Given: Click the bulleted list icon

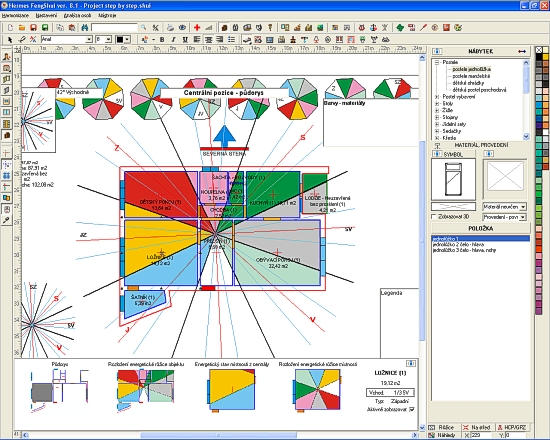Looking at the screenshot, I should click(232, 40).
